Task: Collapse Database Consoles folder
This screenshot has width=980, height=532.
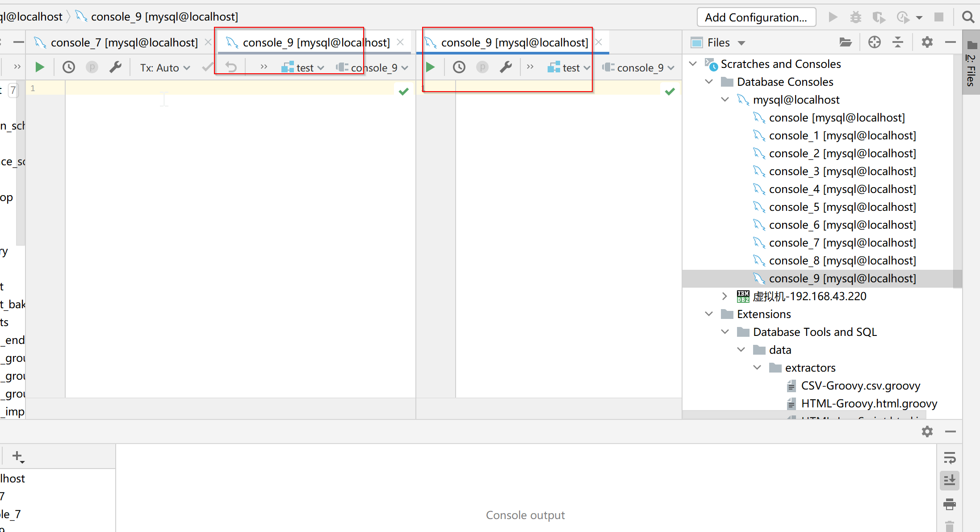Action: pyautogui.click(x=709, y=82)
